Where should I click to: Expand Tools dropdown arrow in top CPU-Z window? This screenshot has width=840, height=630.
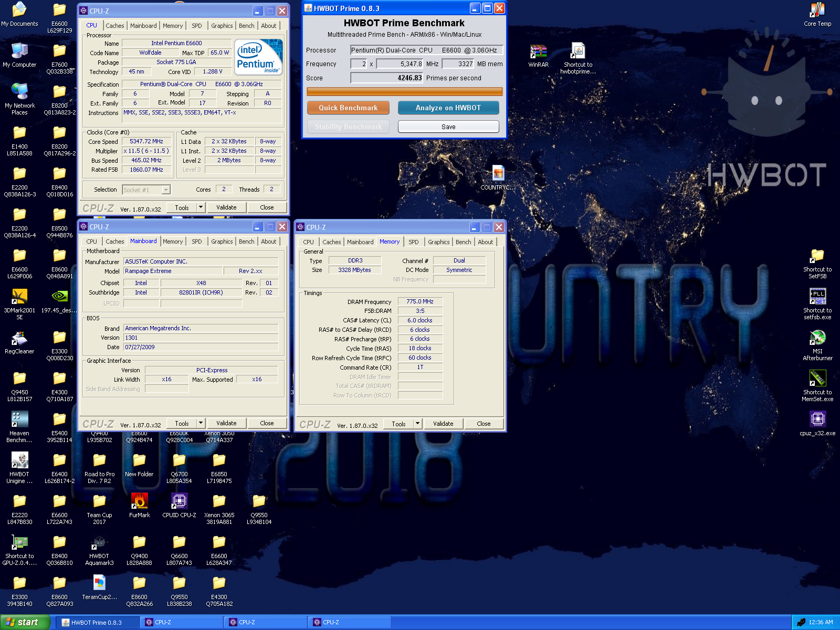click(x=201, y=207)
